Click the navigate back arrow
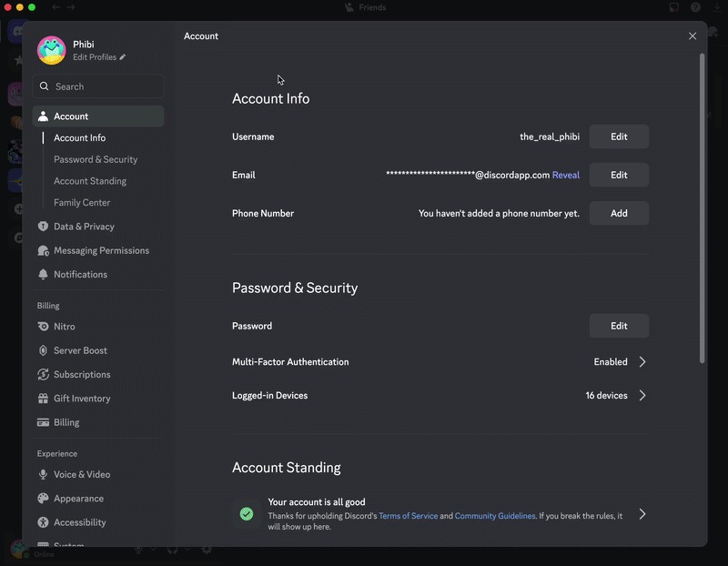This screenshot has width=728, height=566. click(x=56, y=7)
